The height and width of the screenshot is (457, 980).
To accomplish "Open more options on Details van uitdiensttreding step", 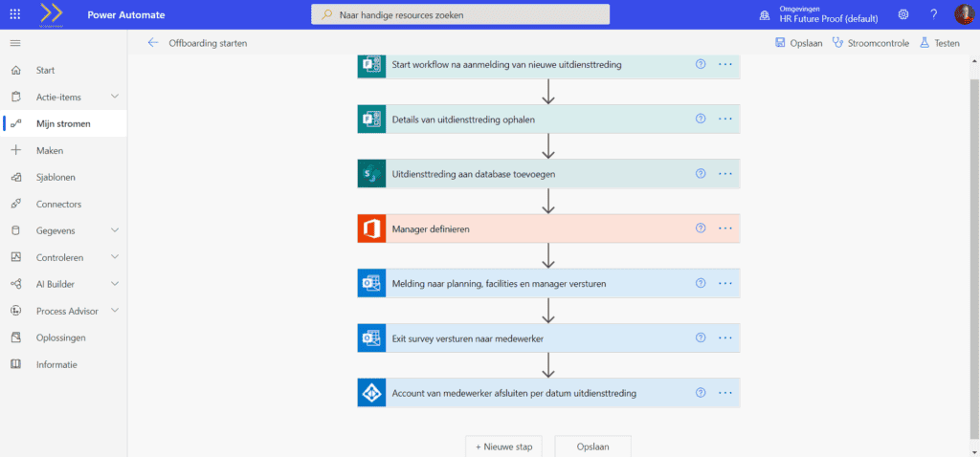I will pos(725,119).
